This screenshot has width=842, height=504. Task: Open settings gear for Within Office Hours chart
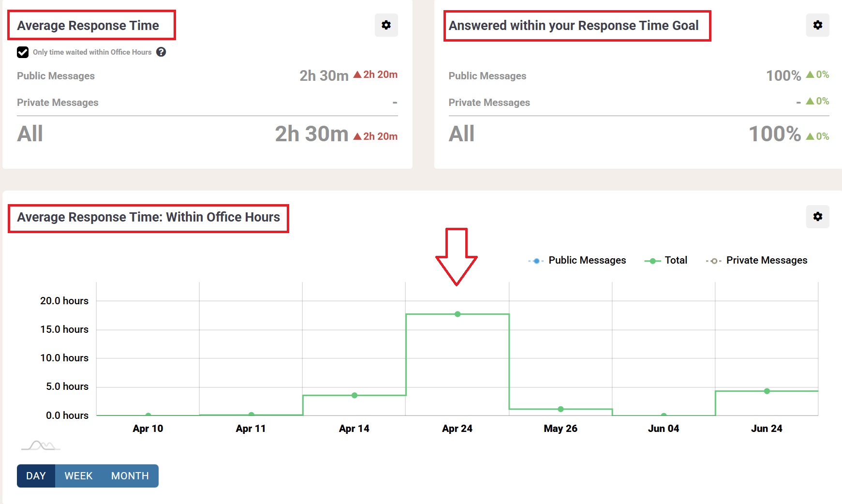(x=817, y=217)
